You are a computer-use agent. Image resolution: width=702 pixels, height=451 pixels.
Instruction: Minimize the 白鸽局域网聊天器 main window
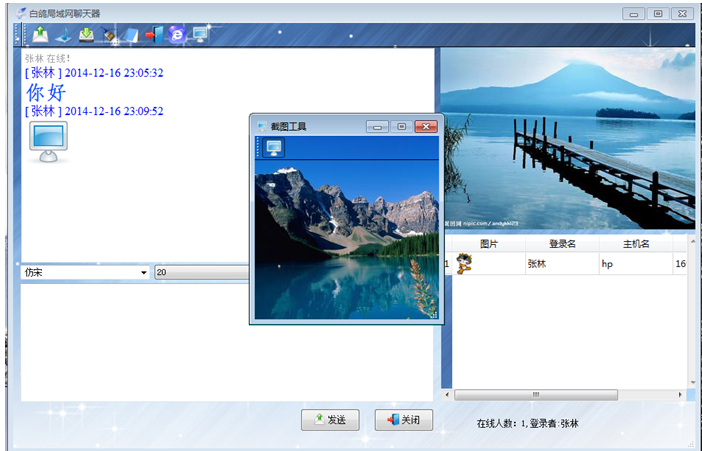634,14
